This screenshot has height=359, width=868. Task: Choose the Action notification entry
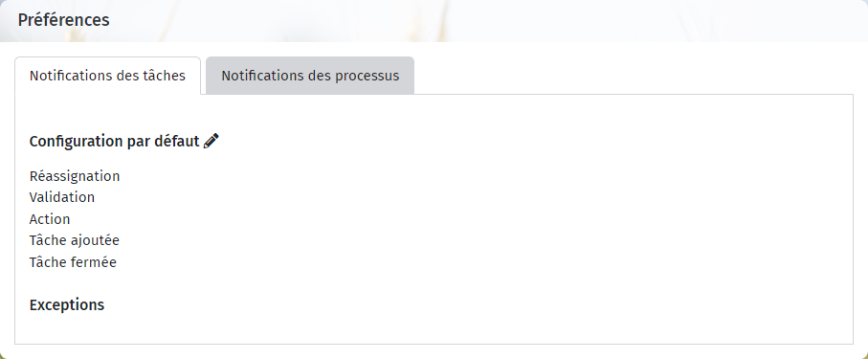tap(50, 219)
